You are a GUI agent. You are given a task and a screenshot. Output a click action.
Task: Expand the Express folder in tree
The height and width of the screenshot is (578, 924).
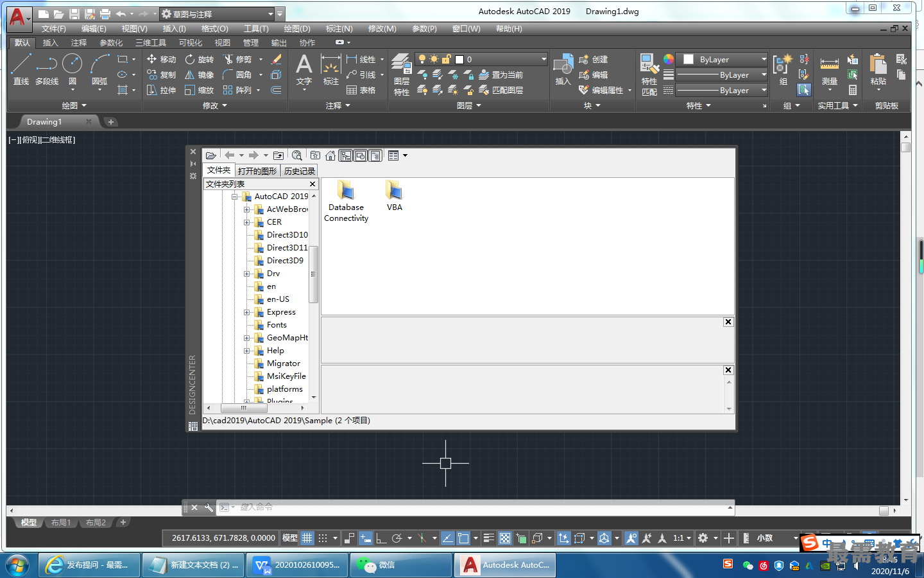pos(247,312)
